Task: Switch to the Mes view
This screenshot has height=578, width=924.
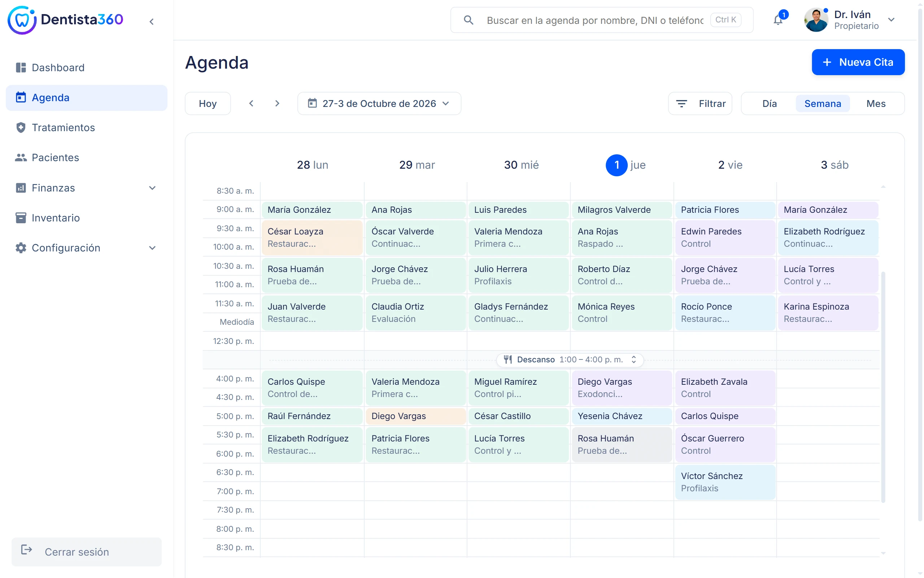Action: (x=876, y=103)
